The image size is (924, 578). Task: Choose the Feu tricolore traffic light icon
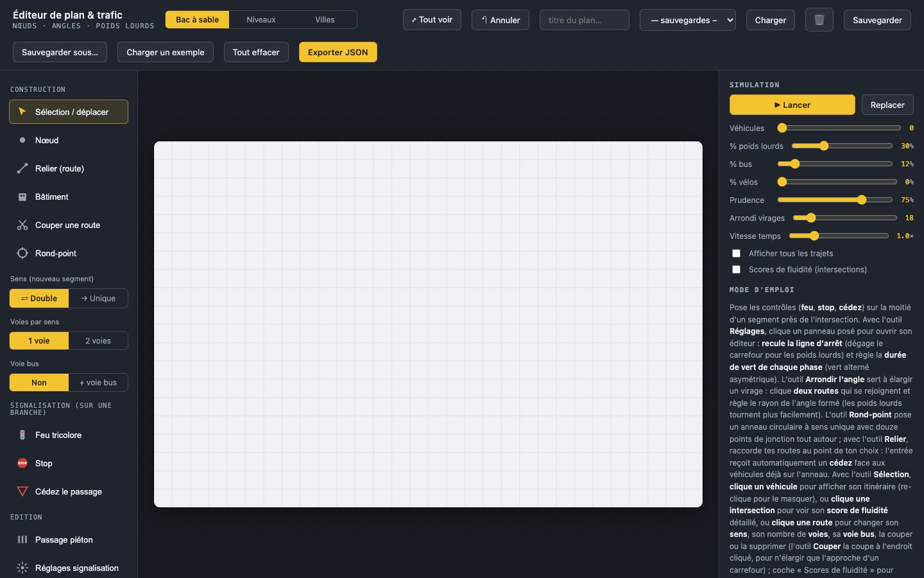tap(22, 435)
